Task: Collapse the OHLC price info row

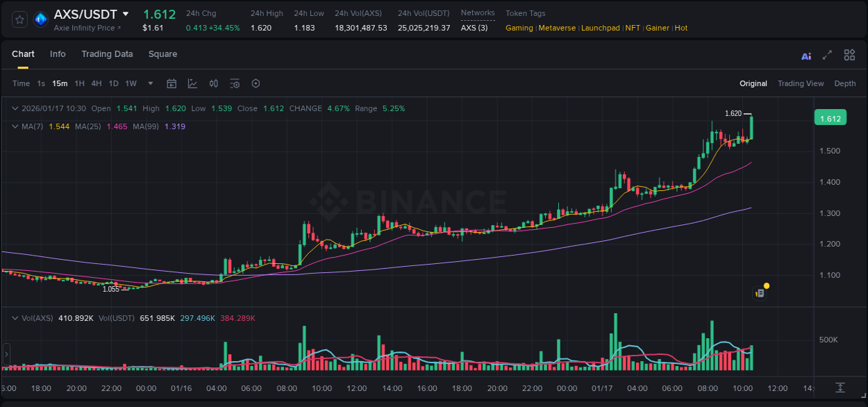Action: (x=15, y=108)
